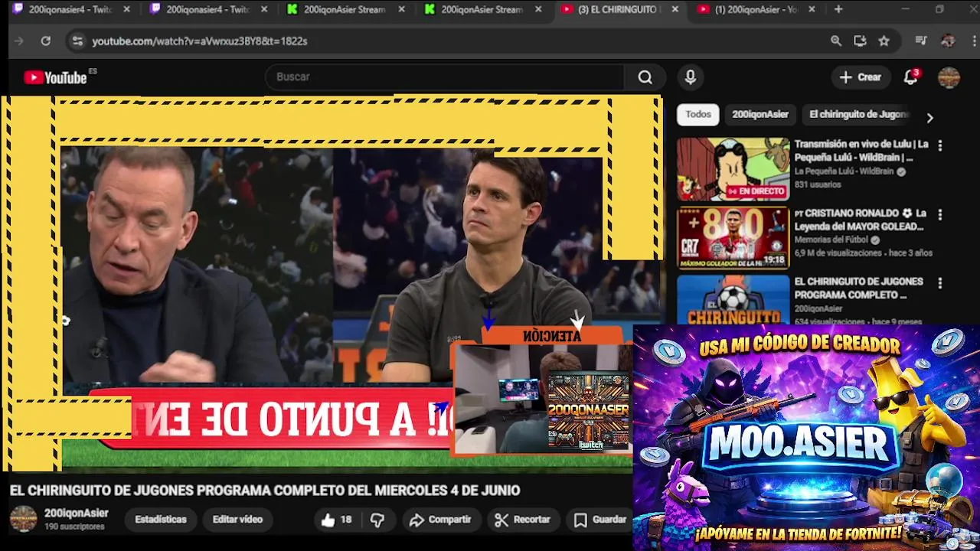Open title EL CHIRINGUITO DE JUGONES PROGRAMA COMPLETO suggestion
The image size is (980, 551).
[858, 289]
